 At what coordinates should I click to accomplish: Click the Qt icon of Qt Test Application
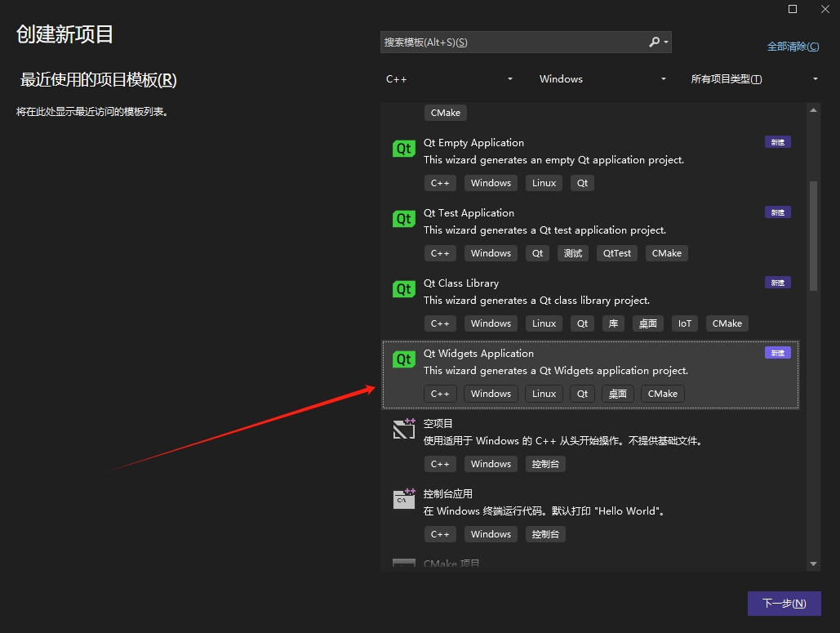click(x=404, y=219)
